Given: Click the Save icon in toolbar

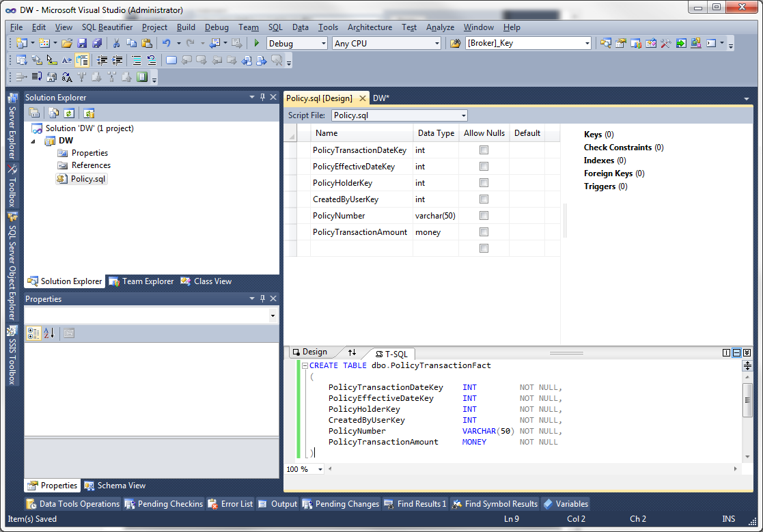Looking at the screenshot, I should (x=82, y=43).
